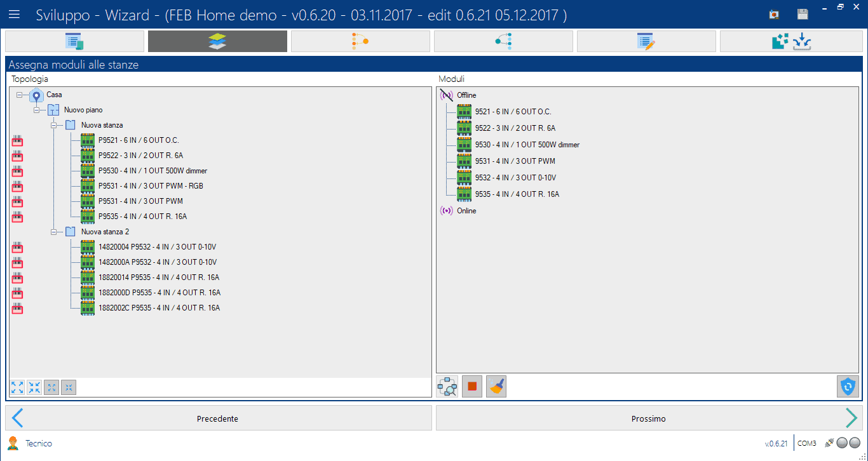Go forward with Prossimo button
Image resolution: width=868 pixels, height=461 pixels.
[x=649, y=418]
